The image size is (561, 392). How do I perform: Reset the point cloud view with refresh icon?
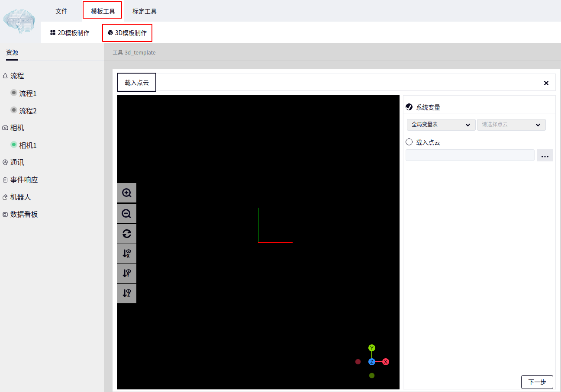click(126, 234)
